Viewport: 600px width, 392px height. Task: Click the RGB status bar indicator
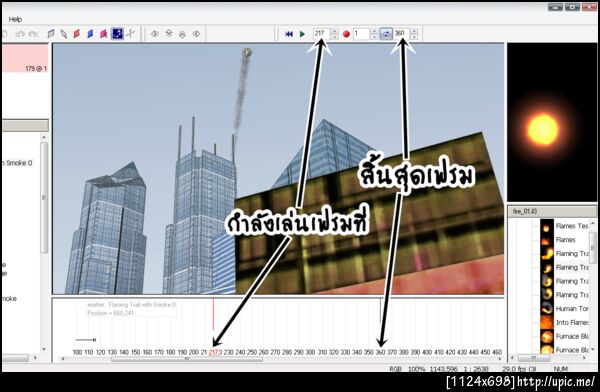(395, 369)
